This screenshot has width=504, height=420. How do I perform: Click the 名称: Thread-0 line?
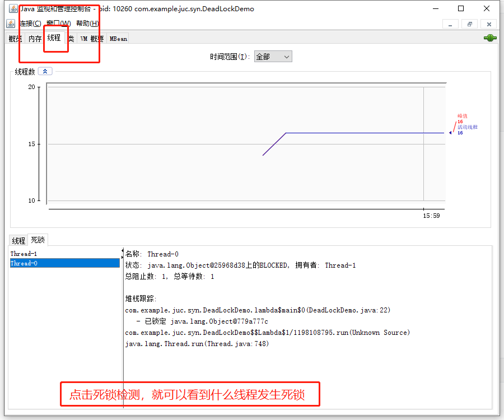coord(152,254)
